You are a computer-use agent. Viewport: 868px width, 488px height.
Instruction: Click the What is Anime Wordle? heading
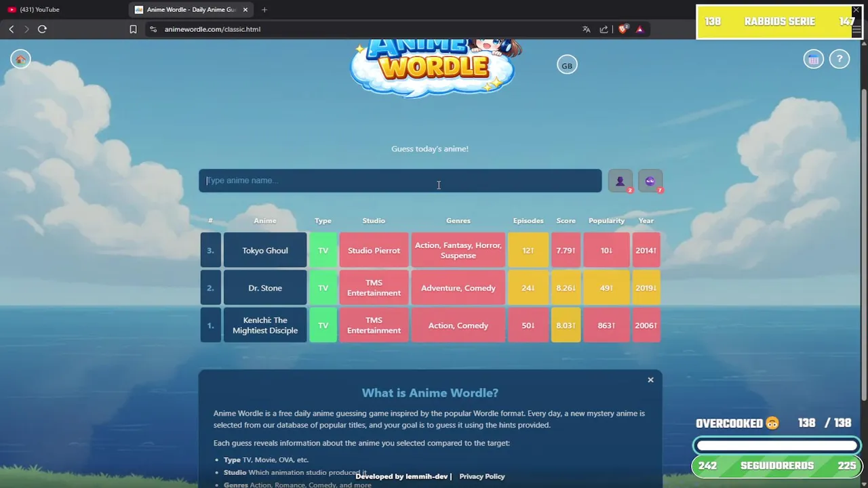(x=430, y=393)
